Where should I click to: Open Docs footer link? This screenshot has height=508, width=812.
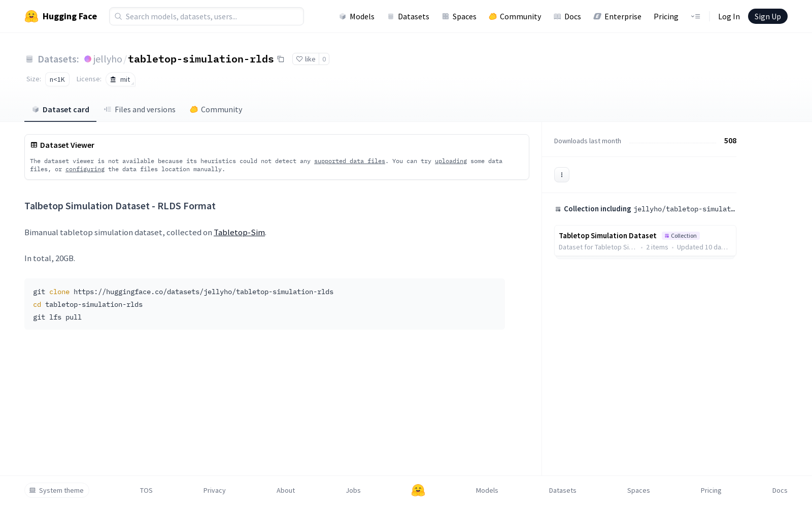(780, 490)
